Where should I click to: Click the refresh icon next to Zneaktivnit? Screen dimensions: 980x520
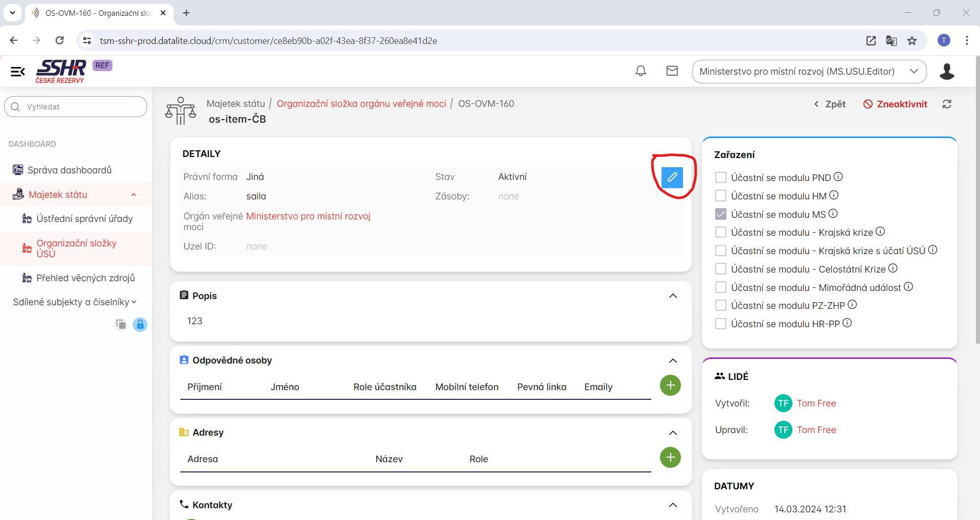(947, 104)
